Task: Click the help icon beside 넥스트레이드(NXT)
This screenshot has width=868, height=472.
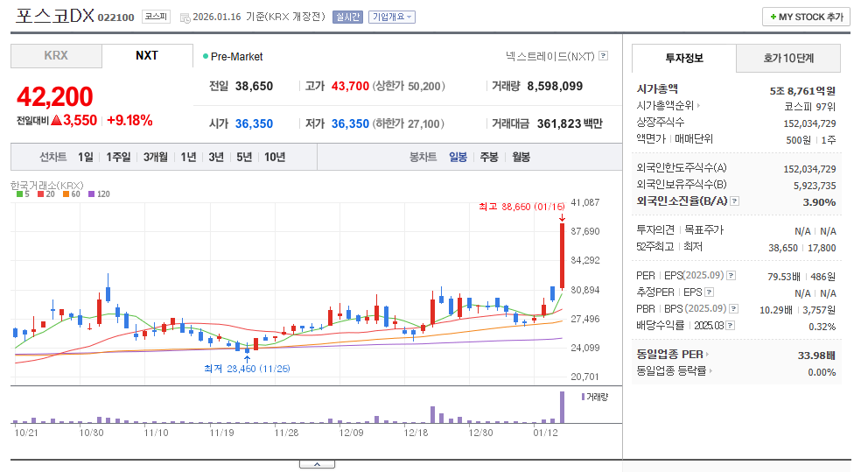Action: (604, 55)
